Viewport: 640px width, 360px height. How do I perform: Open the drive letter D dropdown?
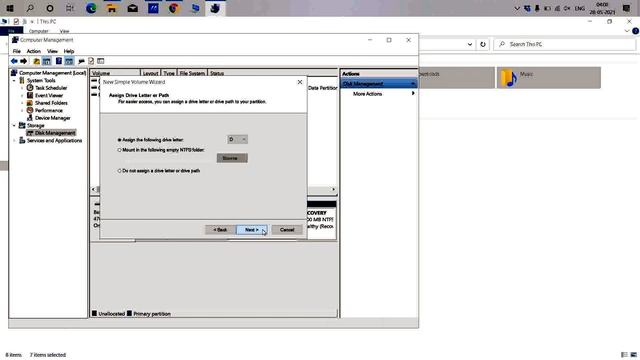(x=238, y=140)
